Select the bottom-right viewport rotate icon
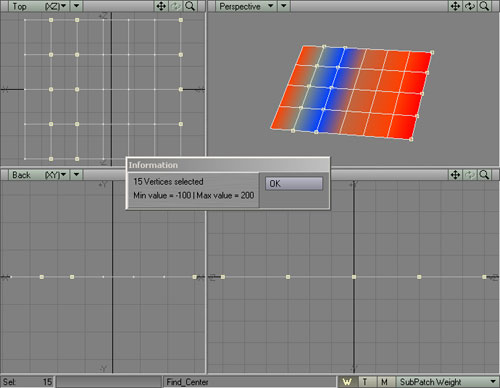Image resolution: width=500 pixels, height=388 pixels. point(470,175)
